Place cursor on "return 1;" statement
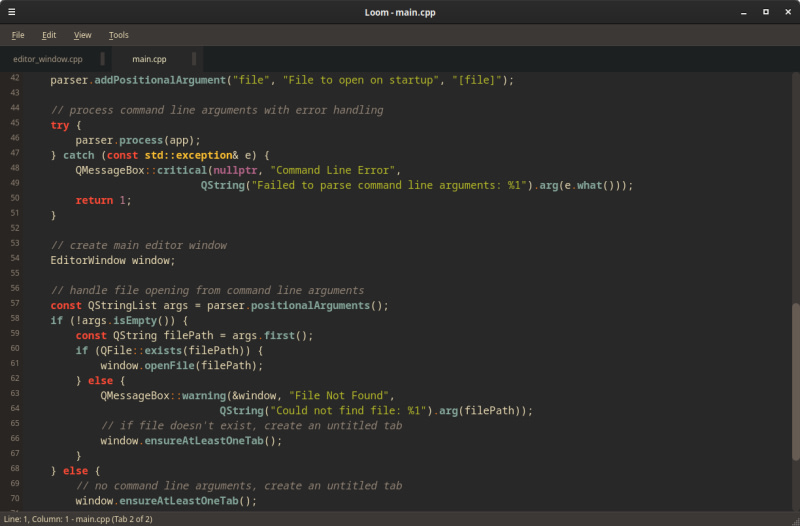The width and height of the screenshot is (800, 526). pyautogui.click(x=103, y=200)
